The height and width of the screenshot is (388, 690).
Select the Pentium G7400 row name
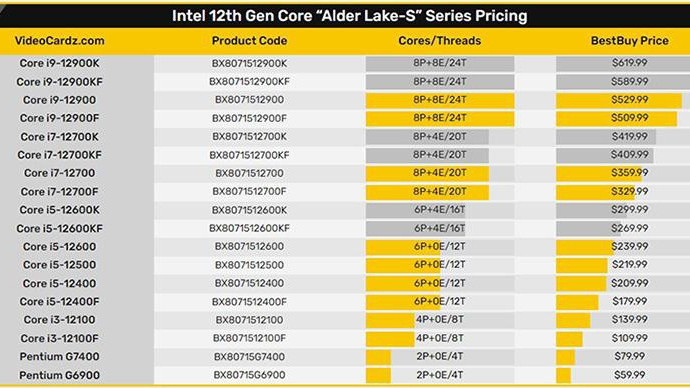tap(59, 357)
